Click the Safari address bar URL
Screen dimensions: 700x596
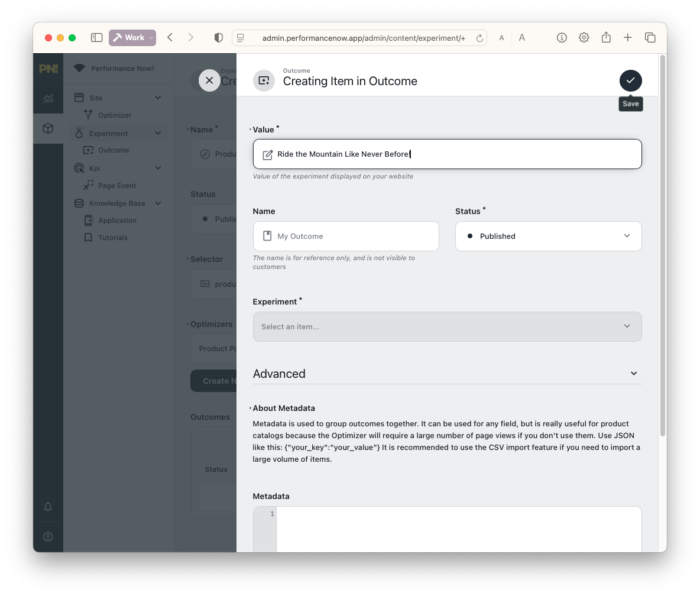(x=364, y=38)
